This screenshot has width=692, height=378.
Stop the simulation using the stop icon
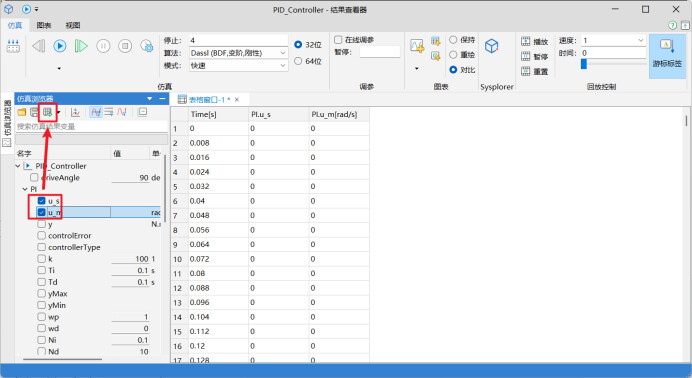coord(125,46)
